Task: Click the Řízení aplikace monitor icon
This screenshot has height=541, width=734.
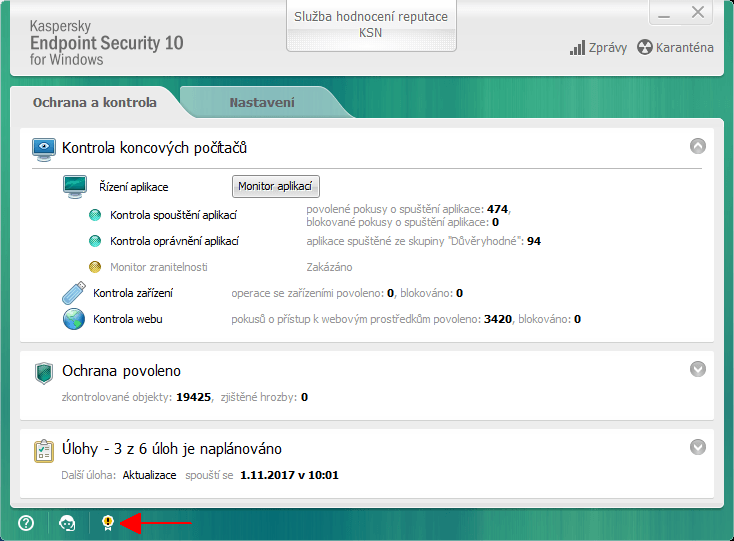Action: [75, 187]
